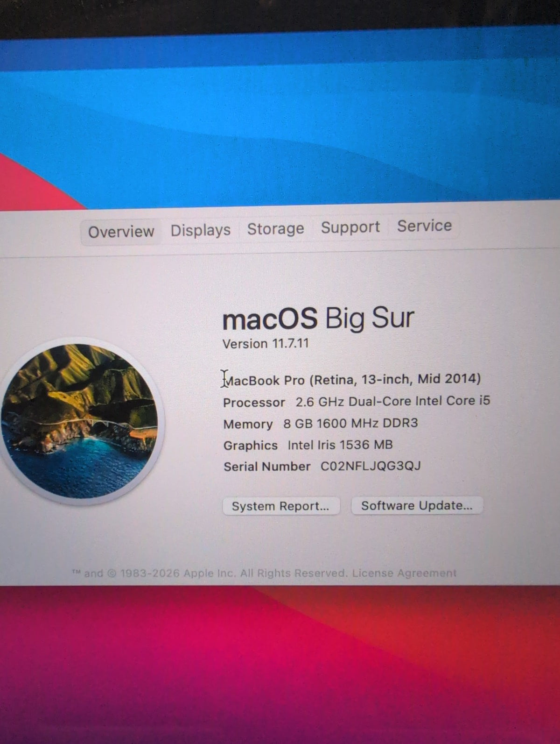
Task: Select the 2.6 GHz Dual-Core Intel Core i5 value
Action: tap(393, 401)
